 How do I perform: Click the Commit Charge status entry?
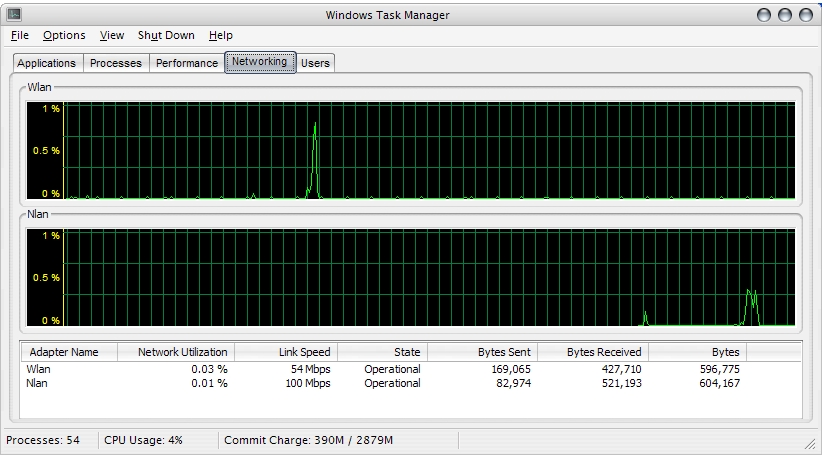pyautogui.click(x=308, y=440)
